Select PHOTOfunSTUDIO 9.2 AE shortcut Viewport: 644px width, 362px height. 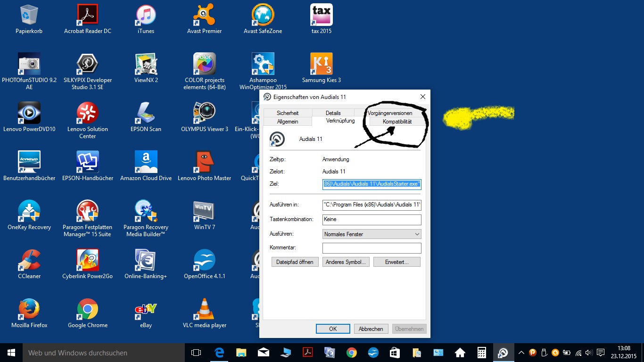click(29, 71)
